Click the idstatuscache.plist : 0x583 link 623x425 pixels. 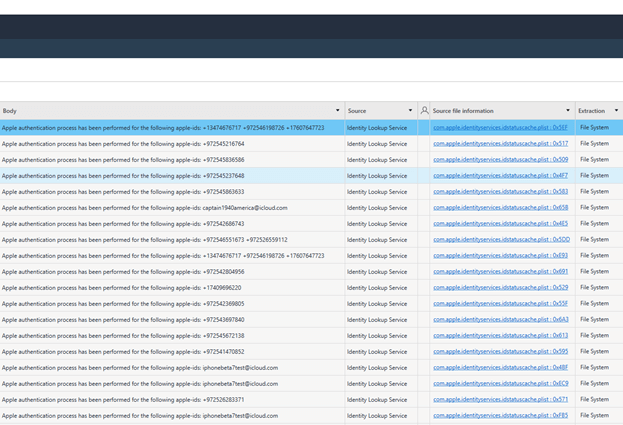click(500, 192)
